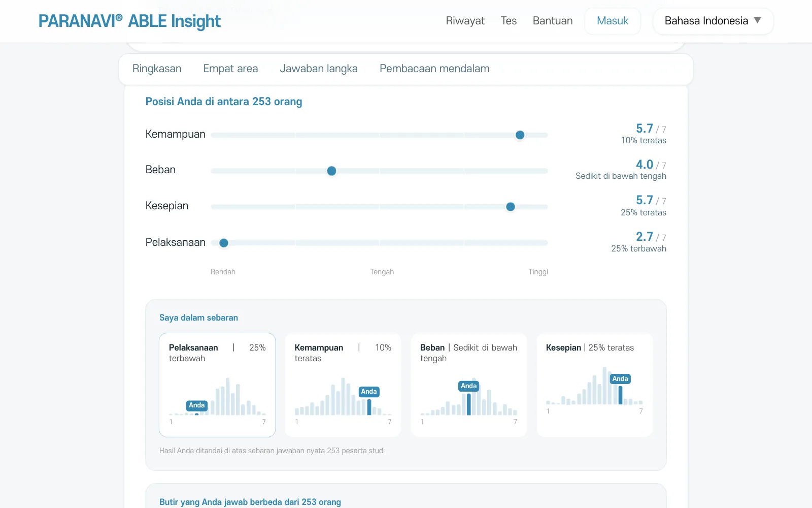
Task: Click the Anda marker in Kemampuan chart
Action: tap(369, 392)
